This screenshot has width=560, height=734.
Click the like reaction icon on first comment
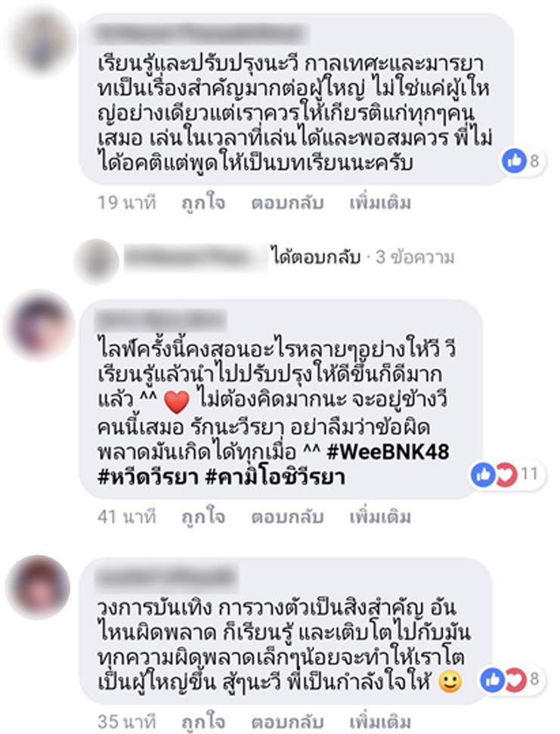(x=514, y=161)
